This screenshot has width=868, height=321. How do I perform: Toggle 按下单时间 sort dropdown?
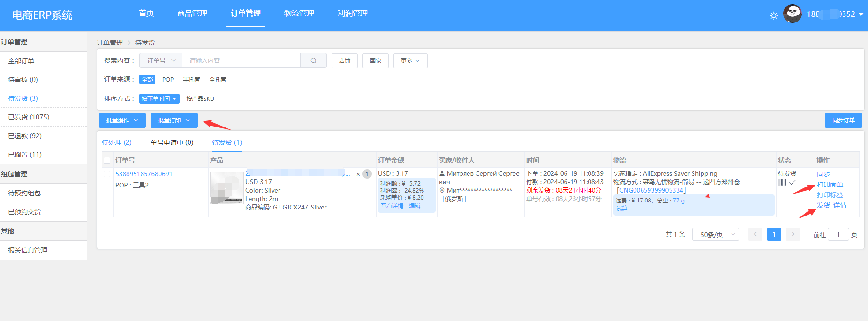point(159,99)
